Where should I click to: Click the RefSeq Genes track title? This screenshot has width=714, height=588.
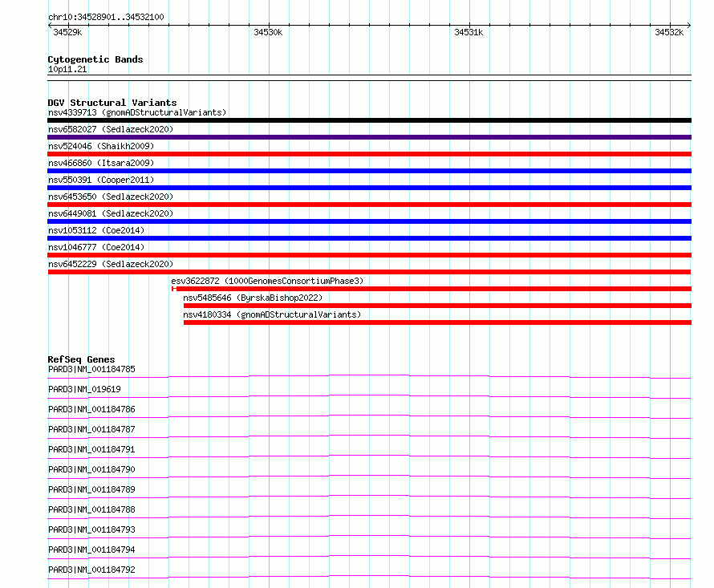click(81, 359)
